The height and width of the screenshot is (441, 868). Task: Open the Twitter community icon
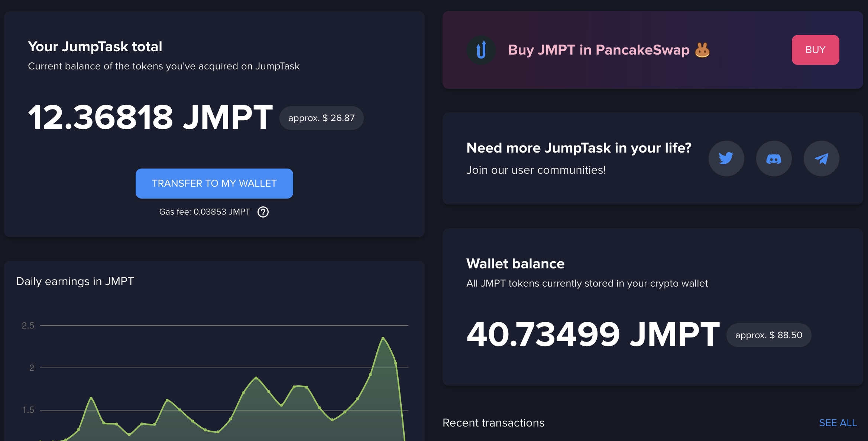click(x=726, y=159)
